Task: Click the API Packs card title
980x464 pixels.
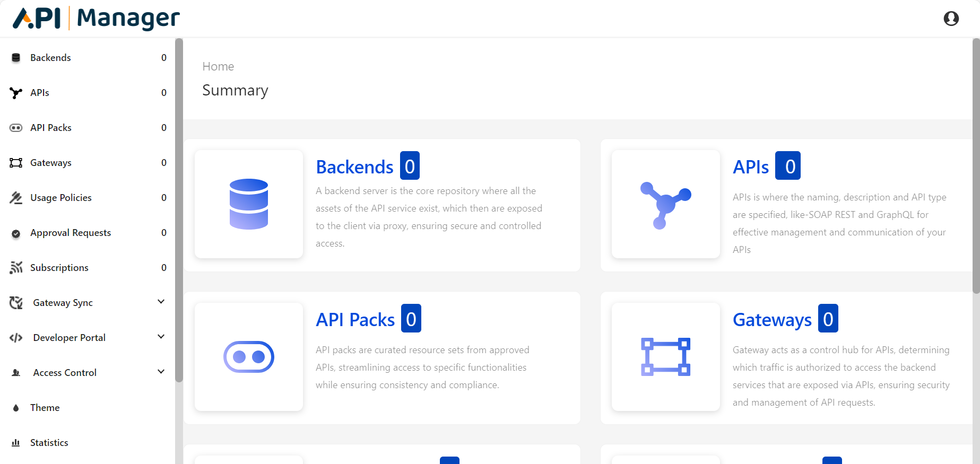Action: [x=355, y=320]
